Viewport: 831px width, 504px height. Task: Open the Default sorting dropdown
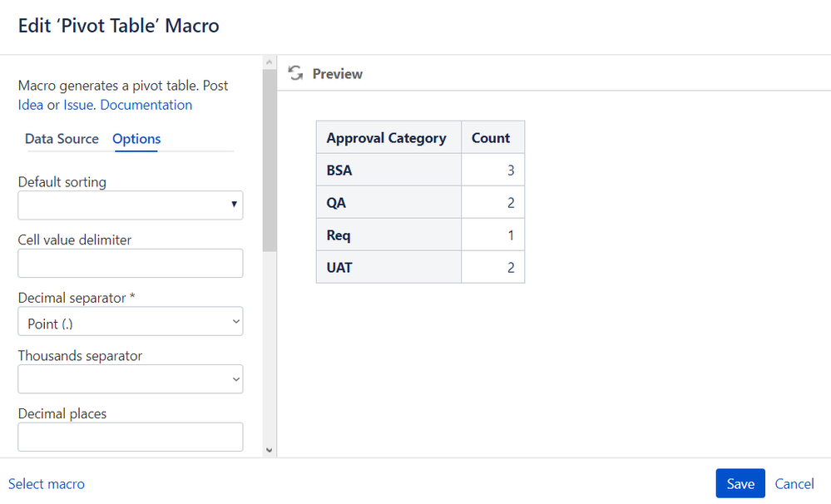pyautogui.click(x=131, y=205)
